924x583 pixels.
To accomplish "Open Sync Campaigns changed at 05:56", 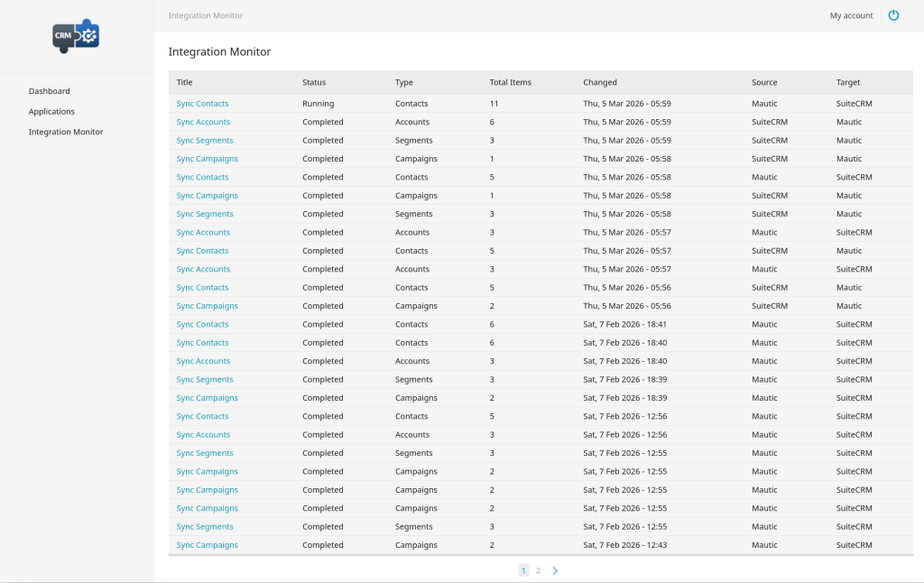I will click(207, 306).
